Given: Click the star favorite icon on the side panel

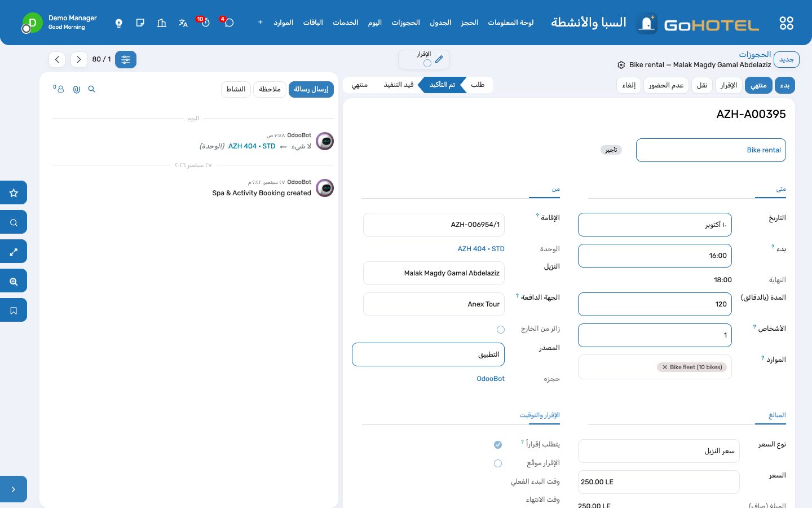Looking at the screenshot, I should (x=14, y=192).
